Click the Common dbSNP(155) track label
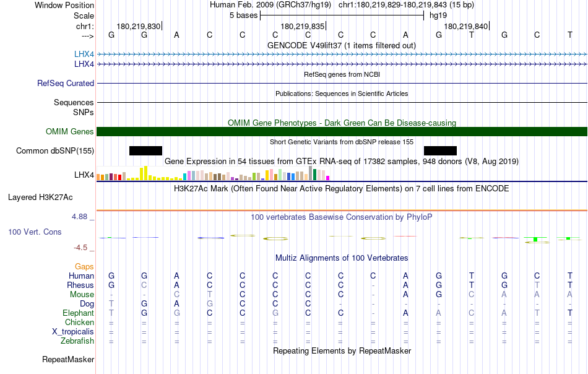Viewport: 588px width, 374px height. pos(55,151)
